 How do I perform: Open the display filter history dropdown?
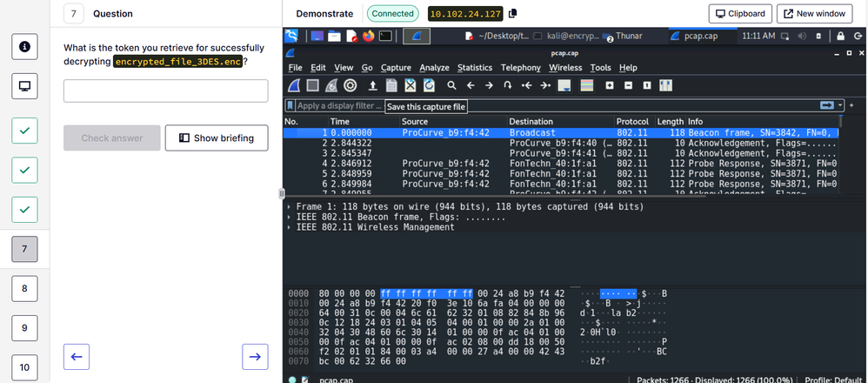[x=839, y=105]
